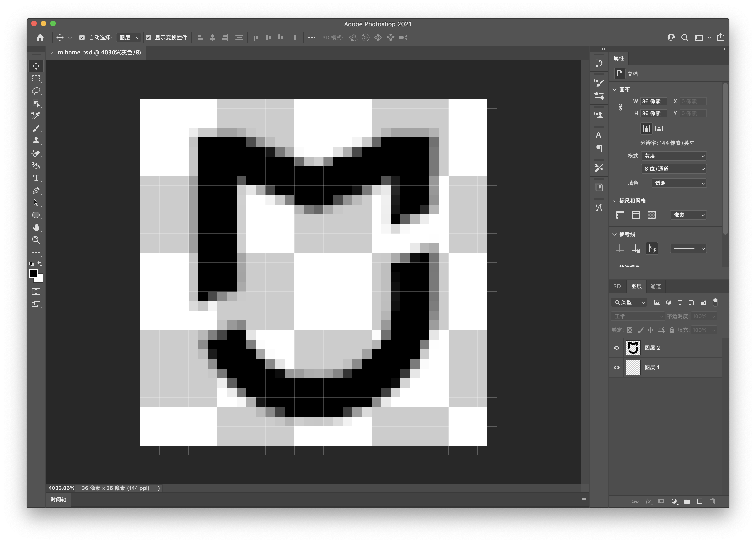Screen dimensions: 756x543
Task: Collapse the 标尺和网格 section
Action: coord(615,201)
